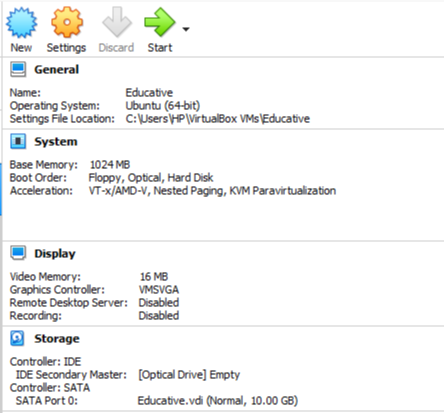This screenshot has height=413, width=445.
Task: Click the New machine toolbar icon
Action: [21, 22]
